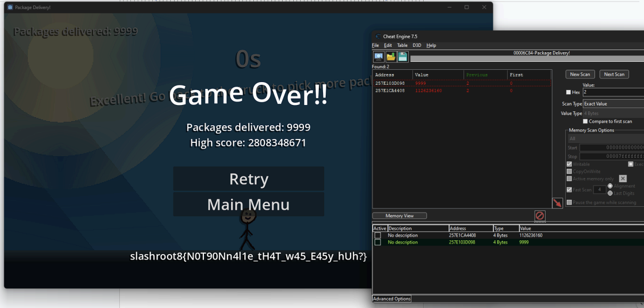The image size is (644, 308).
Task: Click the 9999 value in the address list
Action: click(x=524, y=242)
